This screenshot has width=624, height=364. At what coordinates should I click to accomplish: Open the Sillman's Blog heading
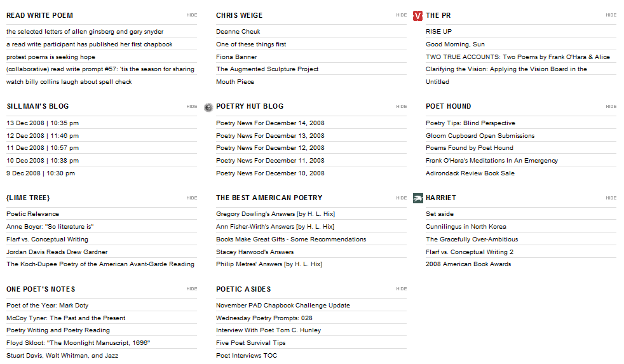click(x=37, y=107)
